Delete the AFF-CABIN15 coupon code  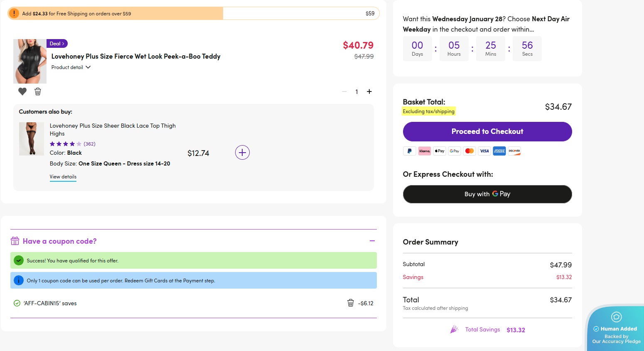pos(351,303)
